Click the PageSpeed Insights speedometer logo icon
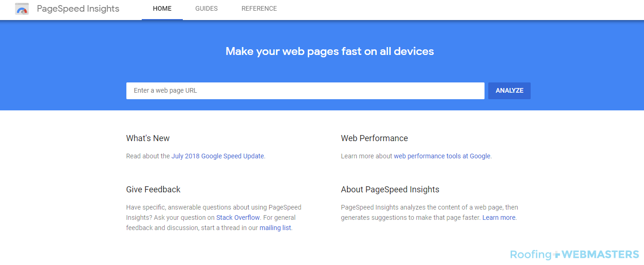644x265 pixels. tap(22, 9)
